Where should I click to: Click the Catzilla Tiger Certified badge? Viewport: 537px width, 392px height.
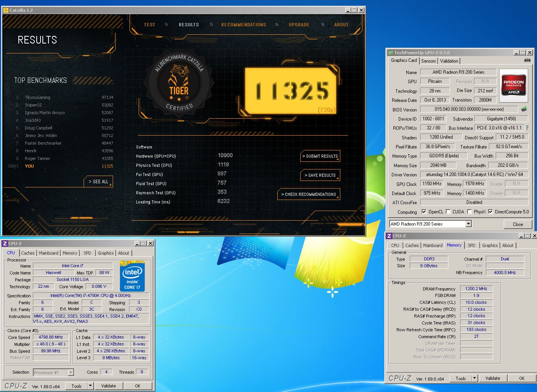(x=180, y=84)
